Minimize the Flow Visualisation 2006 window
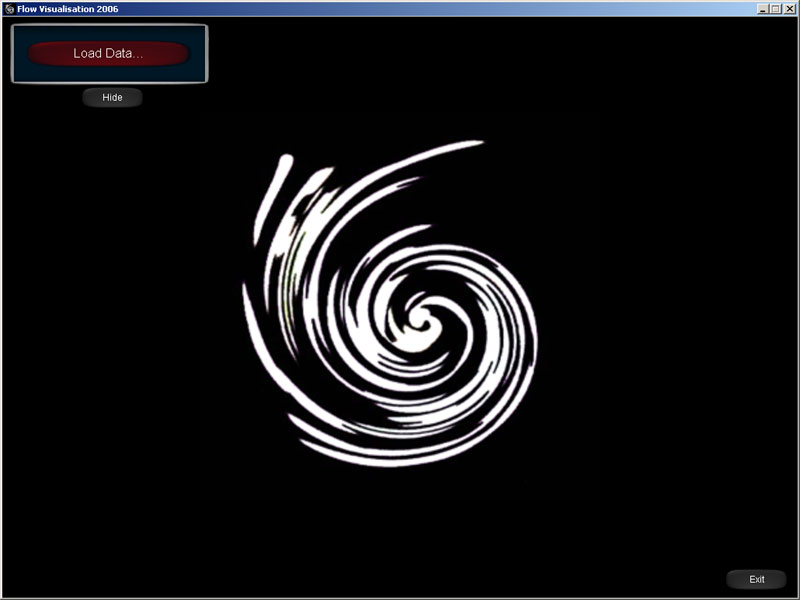This screenshot has width=800, height=600. (762, 9)
